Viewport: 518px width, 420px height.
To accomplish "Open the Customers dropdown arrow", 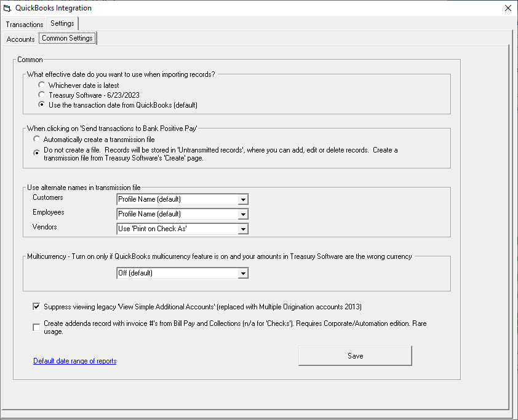I will tap(243, 199).
